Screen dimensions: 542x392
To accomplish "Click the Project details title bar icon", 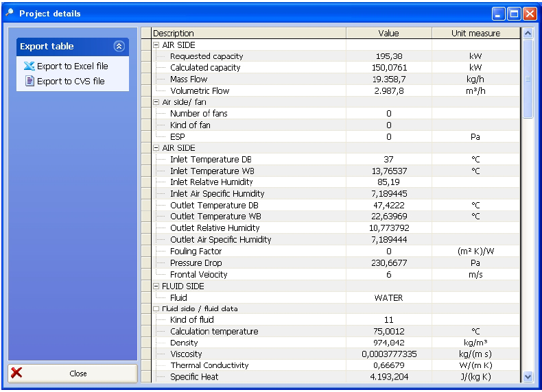I will pyautogui.click(x=10, y=13).
